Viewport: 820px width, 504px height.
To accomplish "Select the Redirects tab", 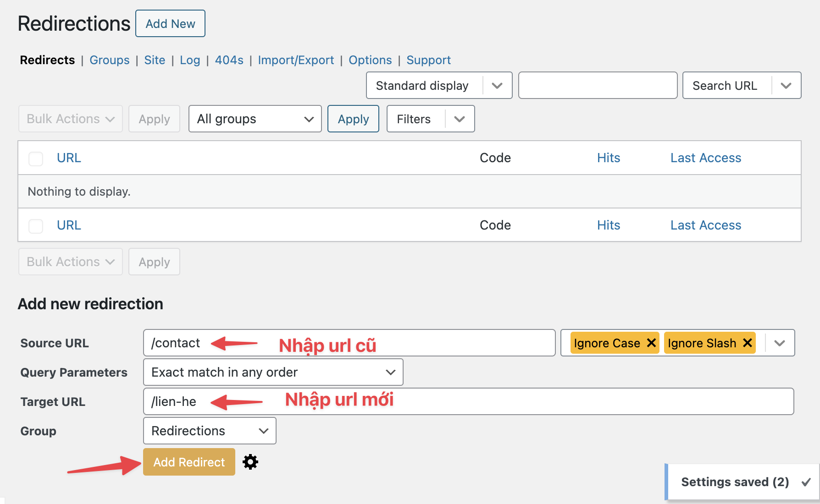I will coord(47,60).
